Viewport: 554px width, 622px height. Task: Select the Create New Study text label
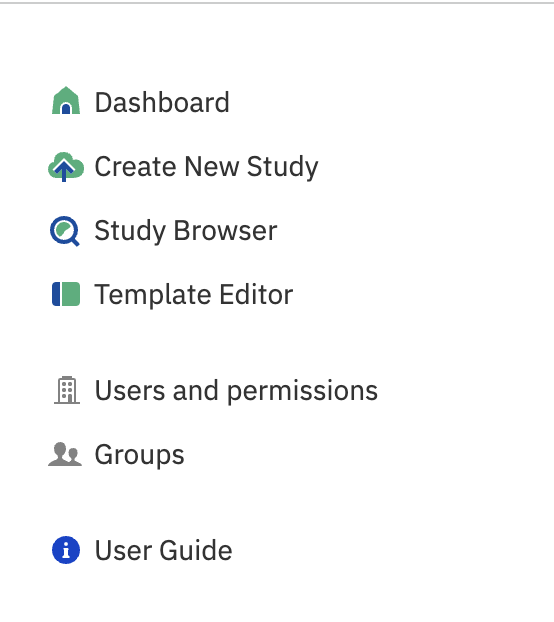click(206, 167)
